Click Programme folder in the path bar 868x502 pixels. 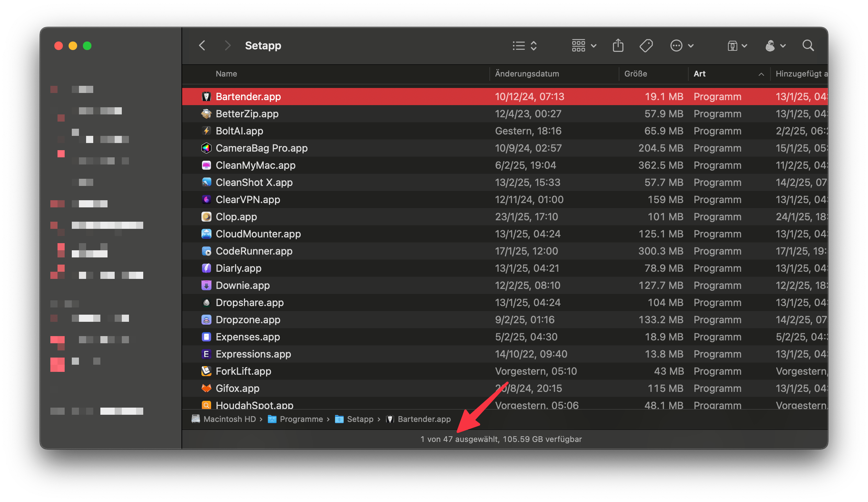click(295, 419)
